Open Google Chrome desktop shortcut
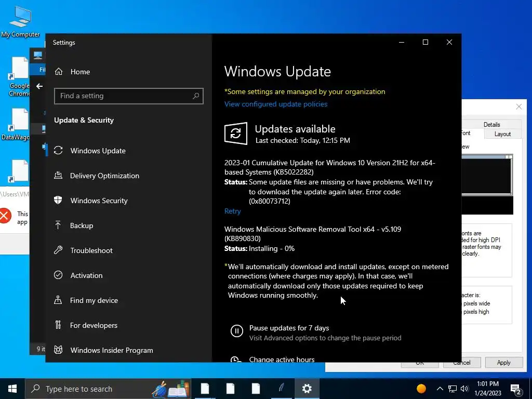This screenshot has width=532, height=399. point(19,77)
